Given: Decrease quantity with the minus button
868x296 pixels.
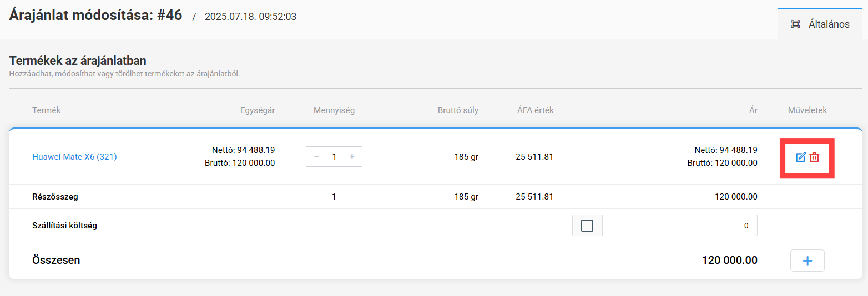Looking at the screenshot, I should (x=316, y=157).
